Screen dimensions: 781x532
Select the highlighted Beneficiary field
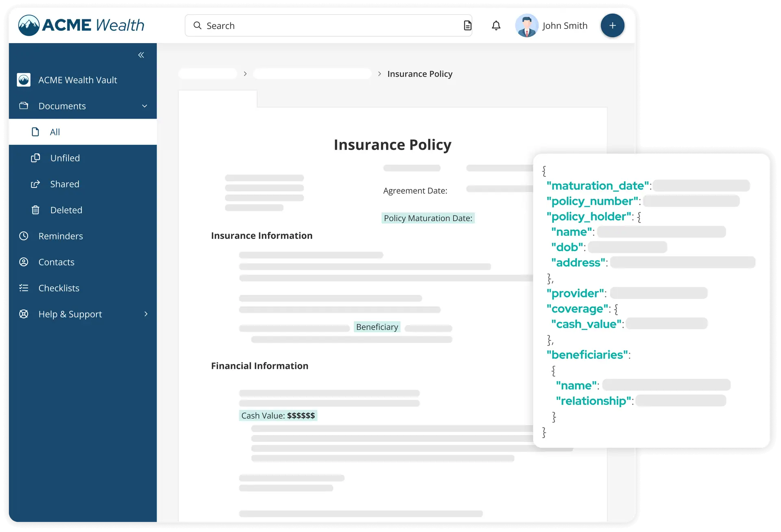pos(377,327)
